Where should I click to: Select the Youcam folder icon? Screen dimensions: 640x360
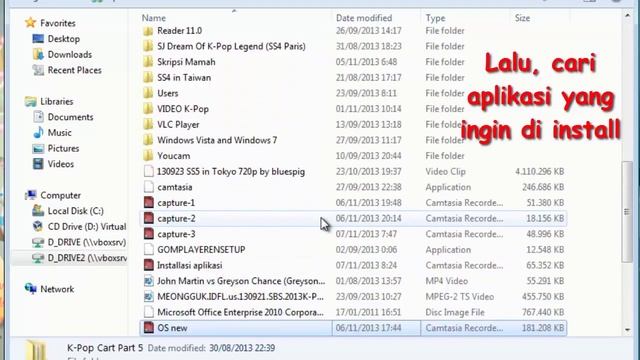click(x=148, y=156)
